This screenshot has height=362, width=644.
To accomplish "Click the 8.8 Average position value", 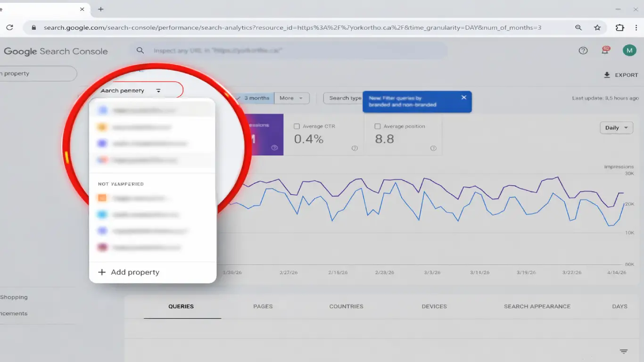I will click(x=384, y=139).
